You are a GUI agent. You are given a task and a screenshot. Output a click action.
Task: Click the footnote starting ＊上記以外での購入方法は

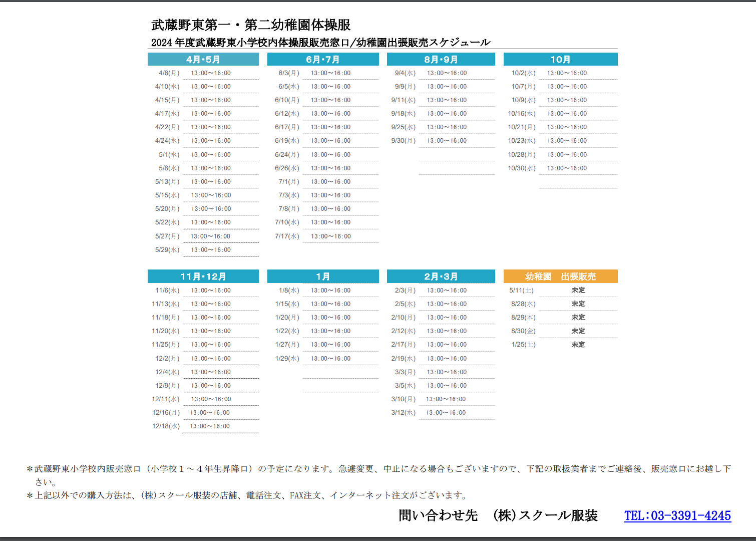[247, 495]
